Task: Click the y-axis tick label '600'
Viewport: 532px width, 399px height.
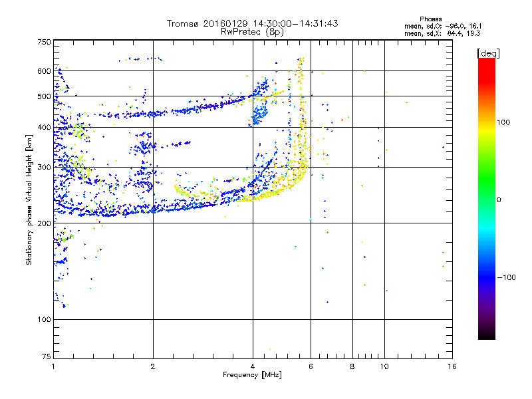Action: tap(44, 71)
